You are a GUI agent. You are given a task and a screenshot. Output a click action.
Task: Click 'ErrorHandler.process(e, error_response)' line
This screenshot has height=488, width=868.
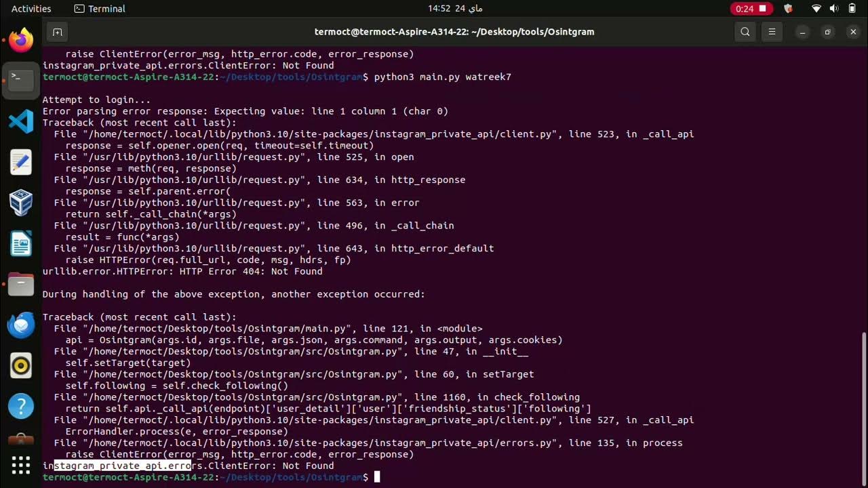(x=177, y=432)
